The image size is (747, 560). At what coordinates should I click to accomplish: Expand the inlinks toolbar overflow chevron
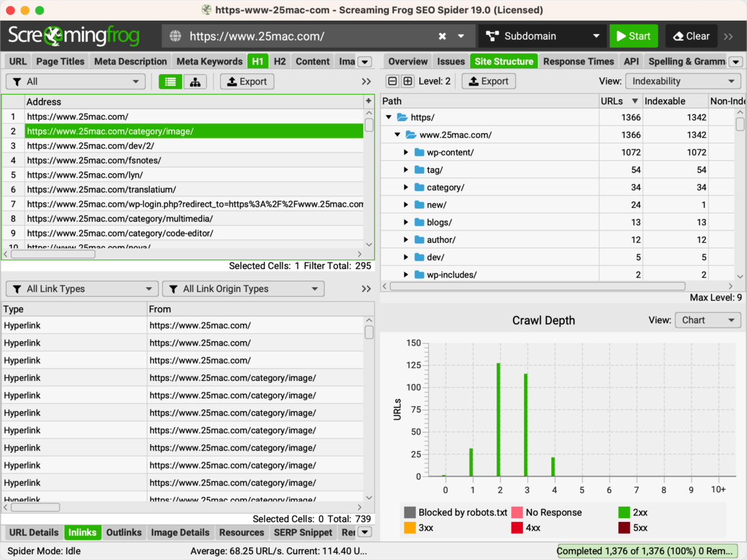point(366,288)
